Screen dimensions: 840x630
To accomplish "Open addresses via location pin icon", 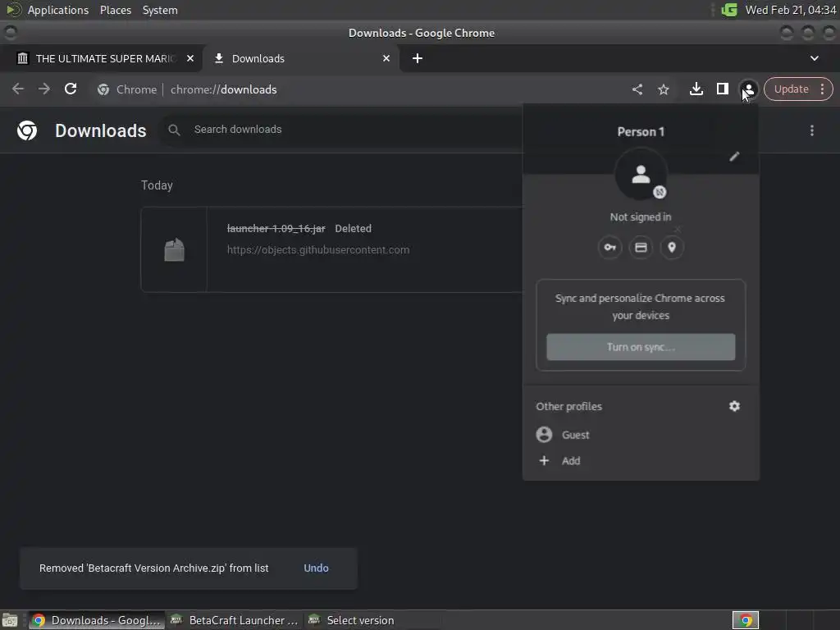I will point(672,248).
